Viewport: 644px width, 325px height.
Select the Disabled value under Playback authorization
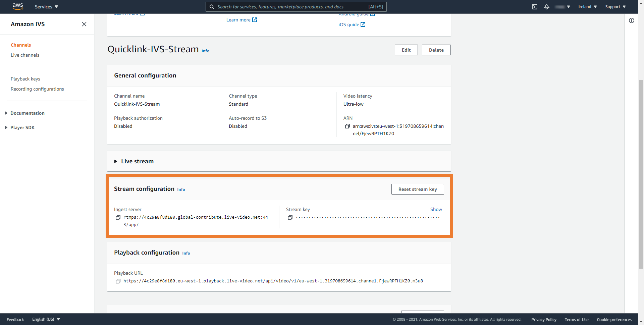click(x=123, y=126)
